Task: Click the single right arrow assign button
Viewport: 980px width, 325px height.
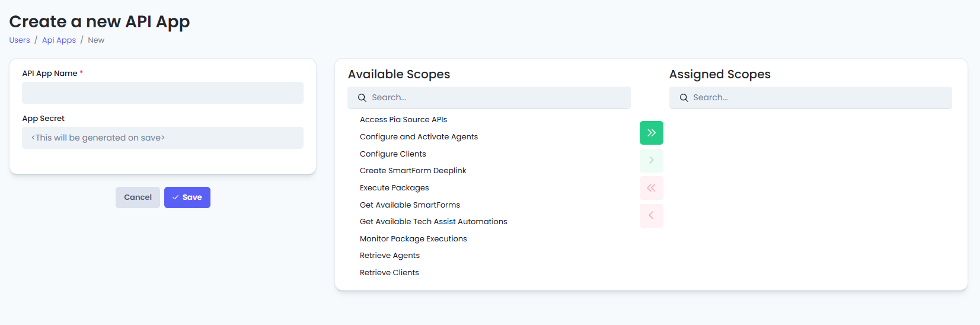Action: (651, 160)
